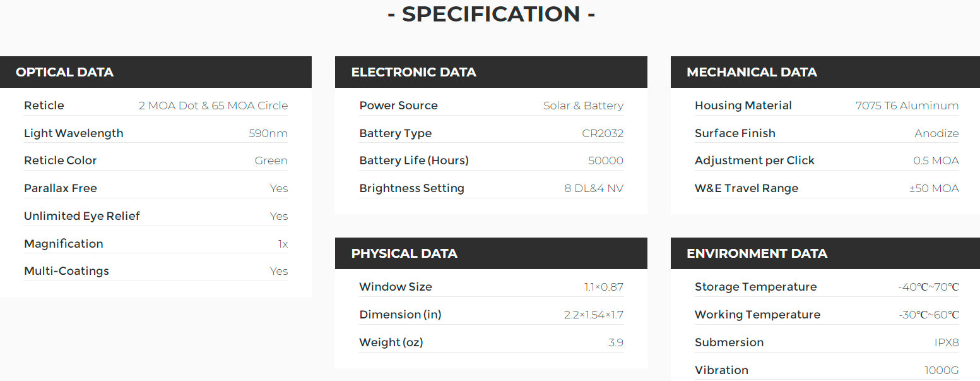Click the Green reticle color value
The image size is (980, 381).
(x=271, y=160)
